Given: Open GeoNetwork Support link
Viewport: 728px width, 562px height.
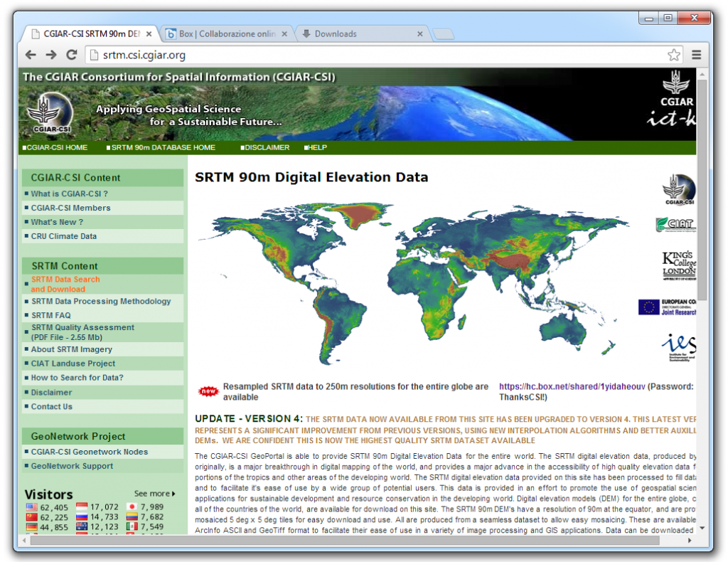Looking at the screenshot, I should 72,466.
